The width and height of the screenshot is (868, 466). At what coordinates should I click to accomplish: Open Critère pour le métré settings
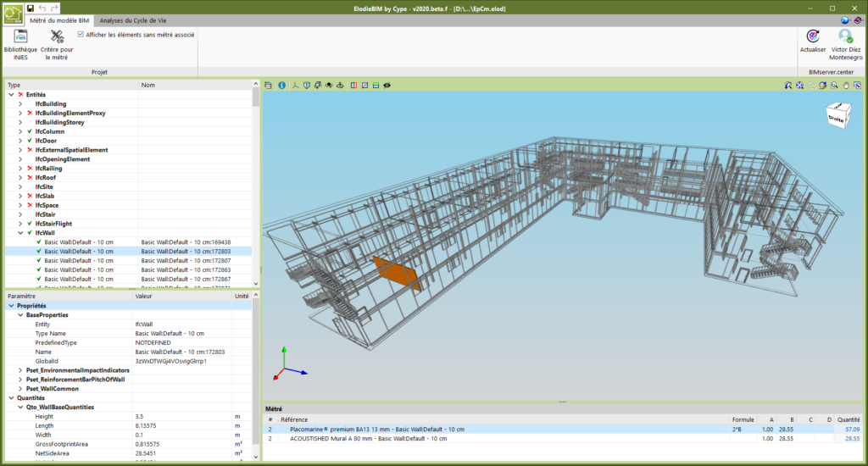[57, 44]
